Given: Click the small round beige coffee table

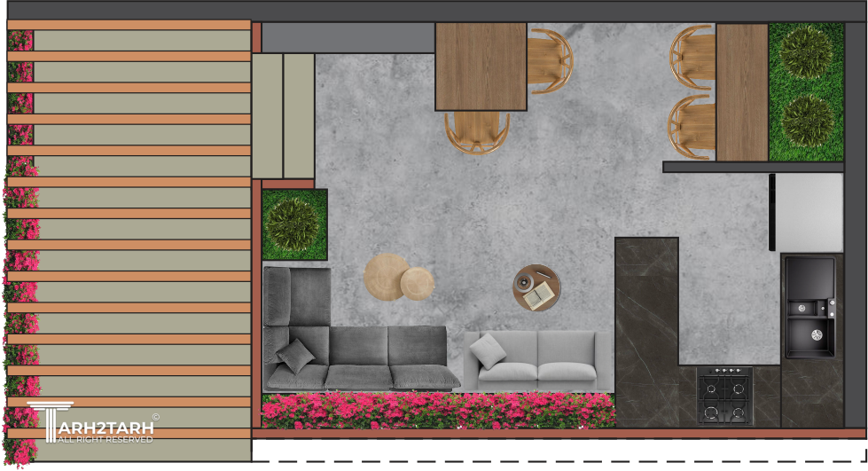Looking at the screenshot, I should coord(417,284).
